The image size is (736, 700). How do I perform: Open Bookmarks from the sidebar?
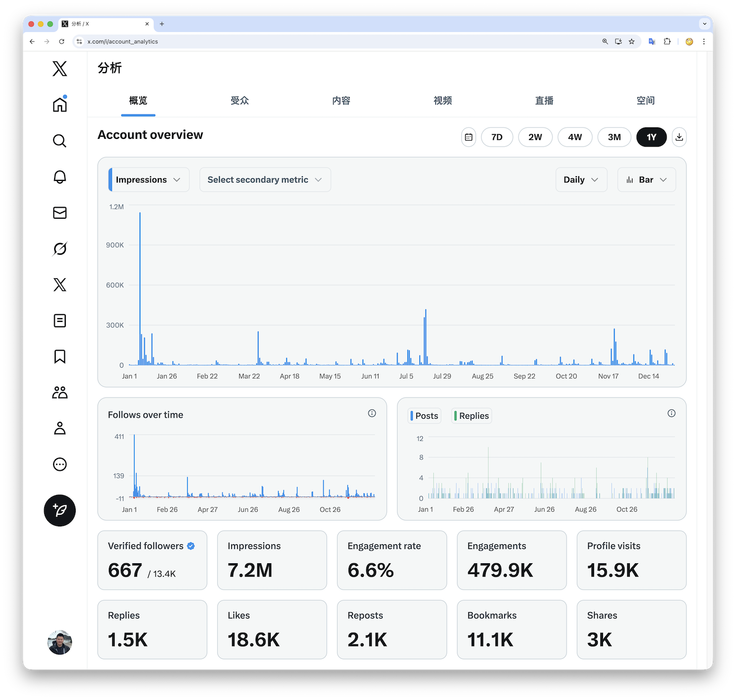(60, 357)
